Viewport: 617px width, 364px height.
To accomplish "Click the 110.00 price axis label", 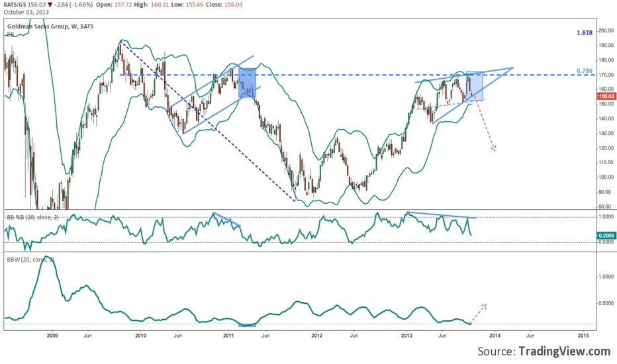I will pyautogui.click(x=606, y=163).
